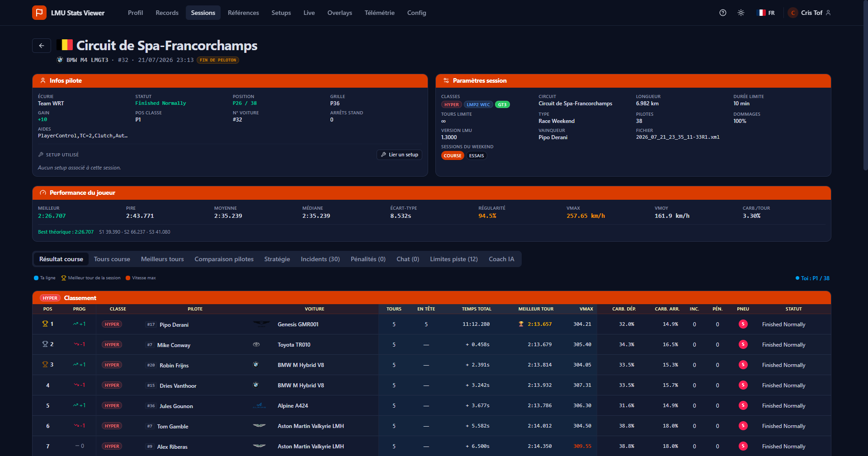Open the Live nav item
868x456 pixels.
pos(309,13)
